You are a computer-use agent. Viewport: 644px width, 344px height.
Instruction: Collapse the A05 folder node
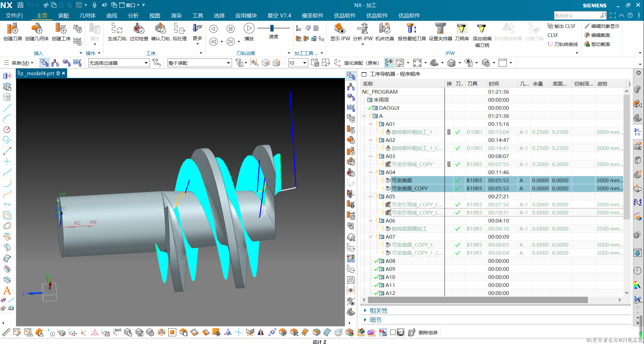click(371, 196)
